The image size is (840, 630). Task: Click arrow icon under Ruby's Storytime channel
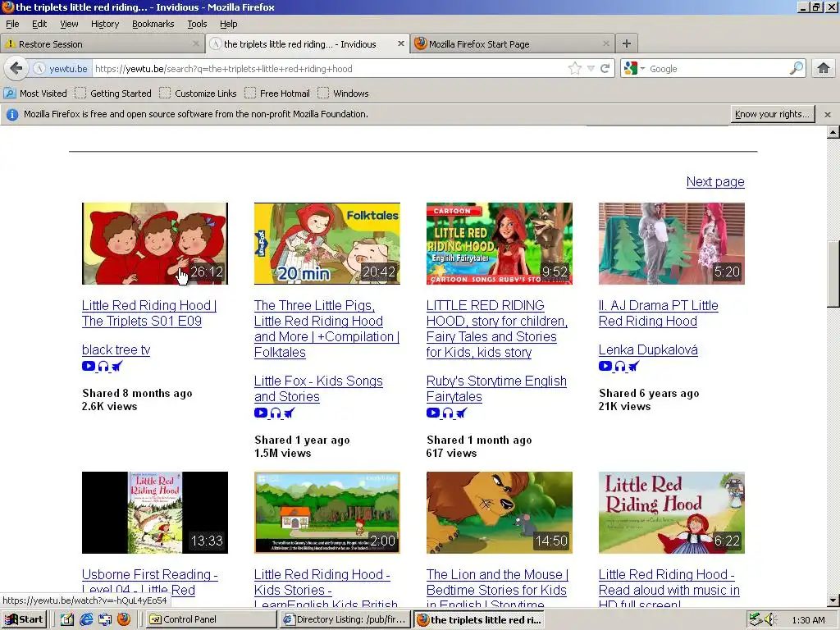tap(461, 413)
